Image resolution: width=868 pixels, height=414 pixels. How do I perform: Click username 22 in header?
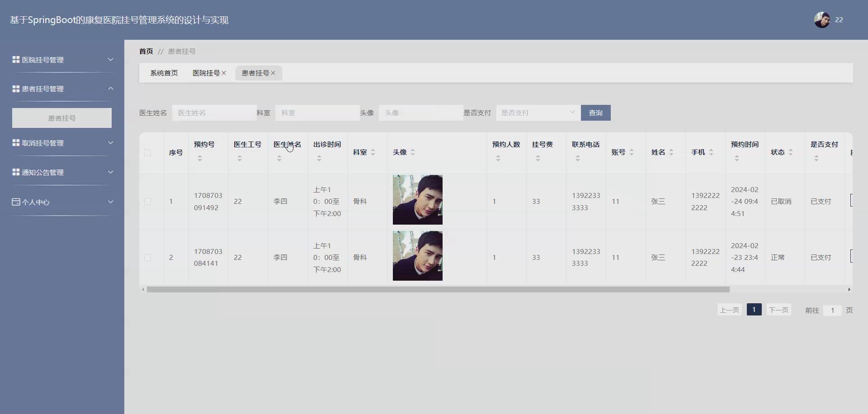tap(839, 20)
